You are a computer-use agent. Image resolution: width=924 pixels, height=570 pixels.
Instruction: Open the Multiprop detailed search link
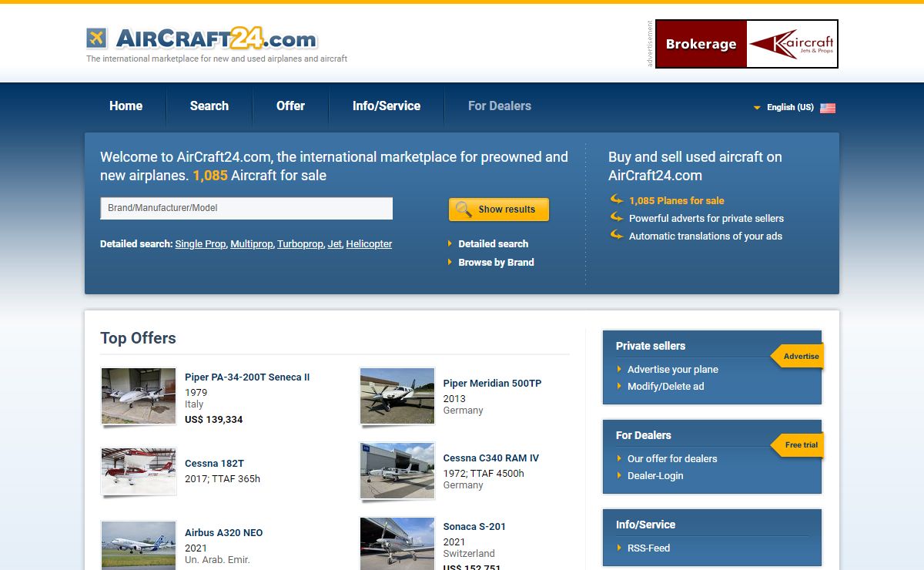click(x=252, y=244)
